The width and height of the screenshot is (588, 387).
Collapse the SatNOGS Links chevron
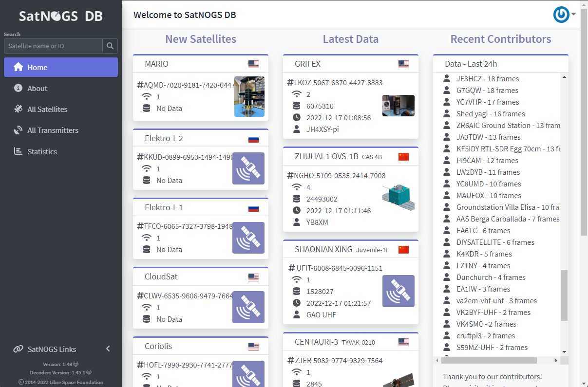coord(108,349)
